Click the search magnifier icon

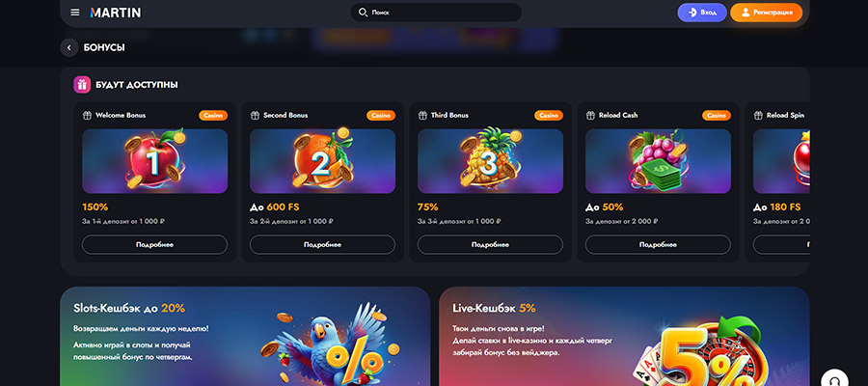[x=363, y=13]
